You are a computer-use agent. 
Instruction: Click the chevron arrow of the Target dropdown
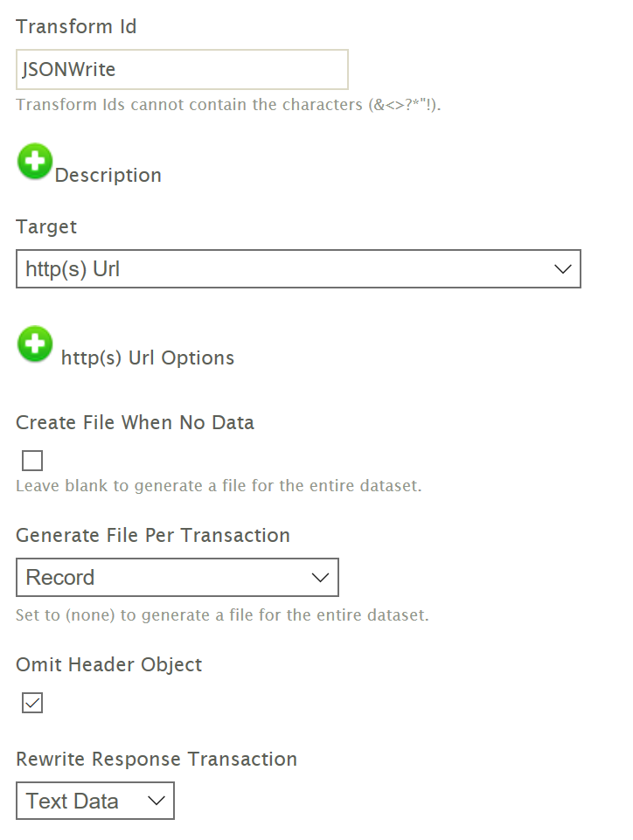click(562, 269)
